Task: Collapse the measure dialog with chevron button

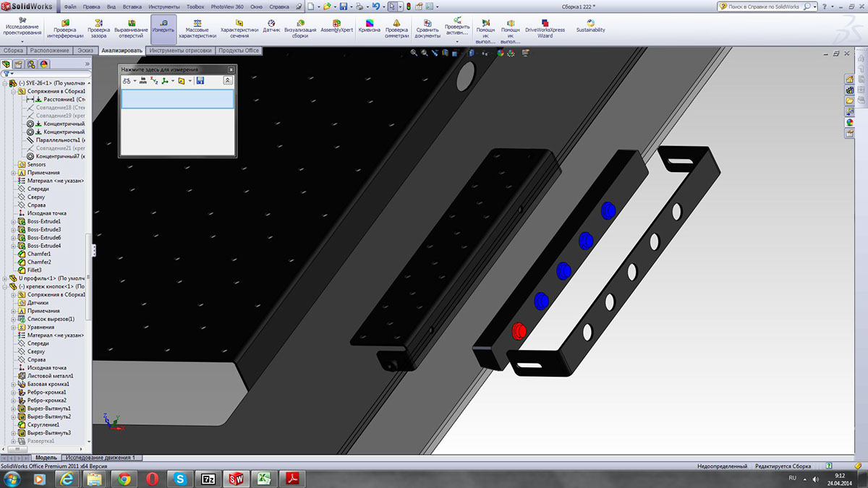Action: [x=228, y=80]
